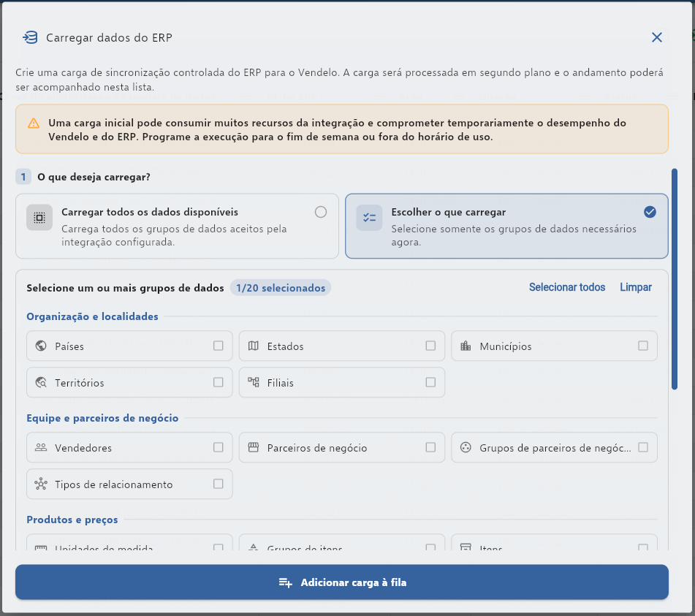Click the network hub icon beside Tipos de relacionamento
The width and height of the screenshot is (695, 616).
tap(41, 484)
